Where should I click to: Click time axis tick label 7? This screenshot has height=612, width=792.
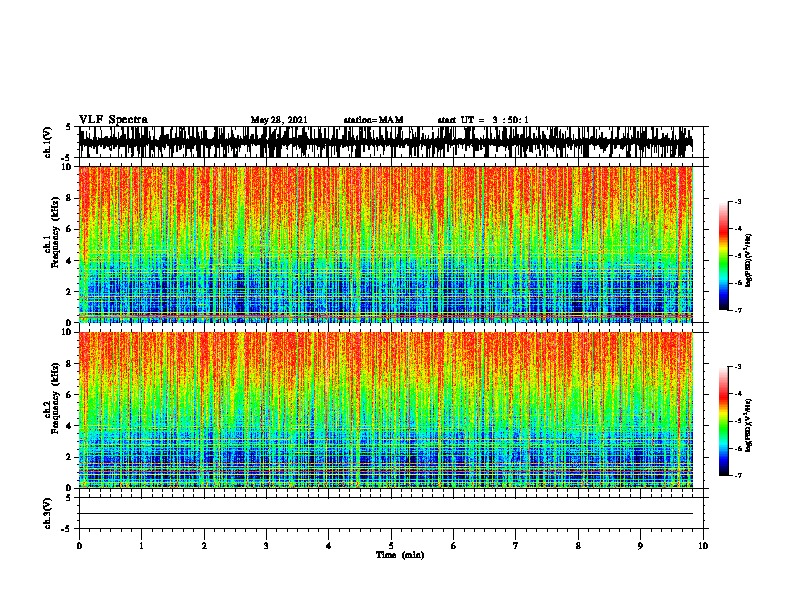point(516,546)
